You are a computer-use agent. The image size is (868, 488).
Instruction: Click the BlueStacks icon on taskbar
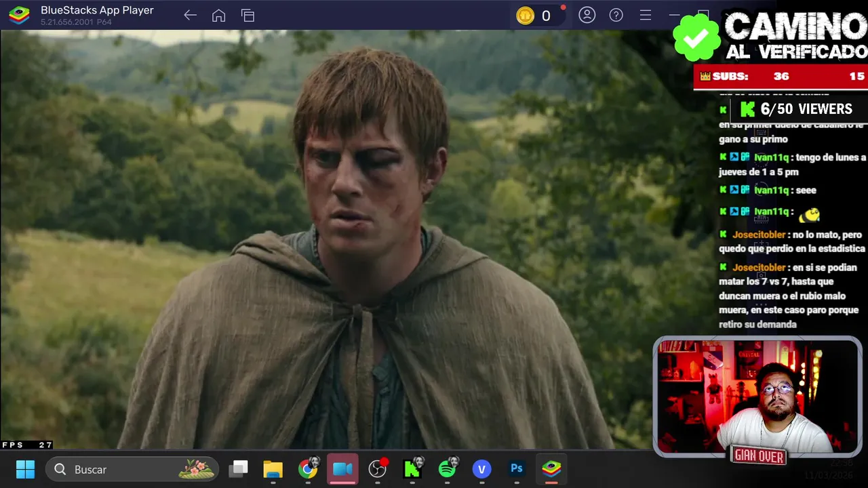coord(551,469)
